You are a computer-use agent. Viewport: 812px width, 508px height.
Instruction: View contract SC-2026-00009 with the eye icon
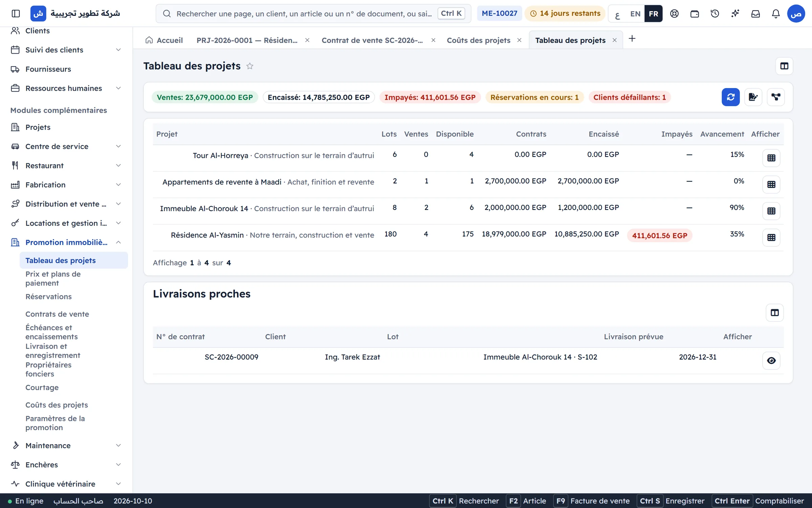(771, 360)
